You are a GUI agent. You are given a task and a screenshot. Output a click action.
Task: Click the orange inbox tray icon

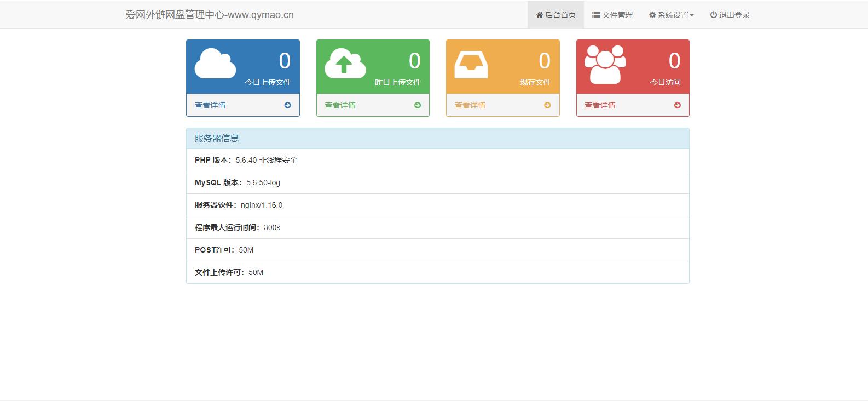[x=471, y=65]
